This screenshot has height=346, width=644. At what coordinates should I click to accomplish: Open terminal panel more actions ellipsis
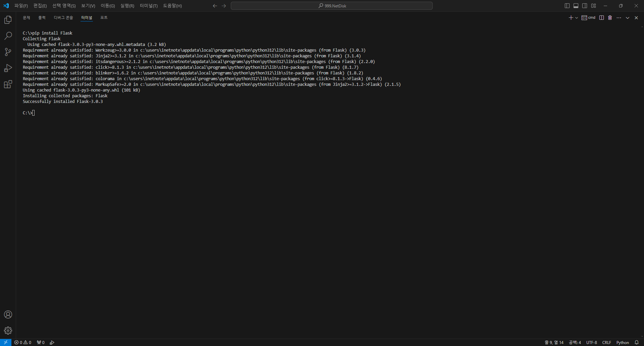pyautogui.click(x=619, y=18)
